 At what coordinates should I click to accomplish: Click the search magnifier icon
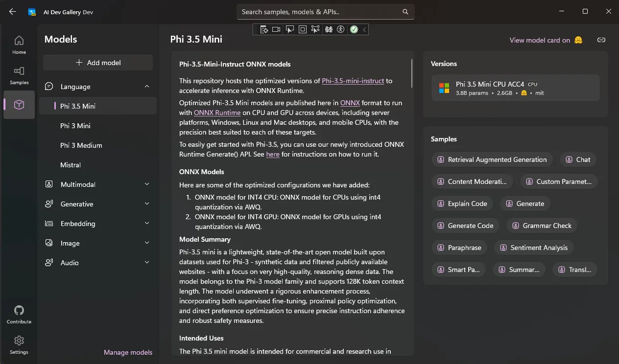pyautogui.click(x=405, y=12)
